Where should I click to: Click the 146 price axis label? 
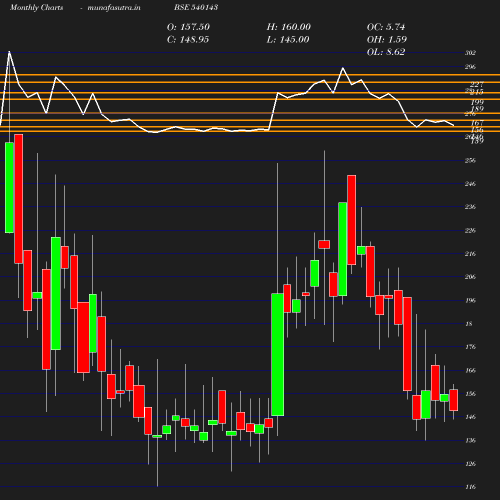click(x=470, y=417)
